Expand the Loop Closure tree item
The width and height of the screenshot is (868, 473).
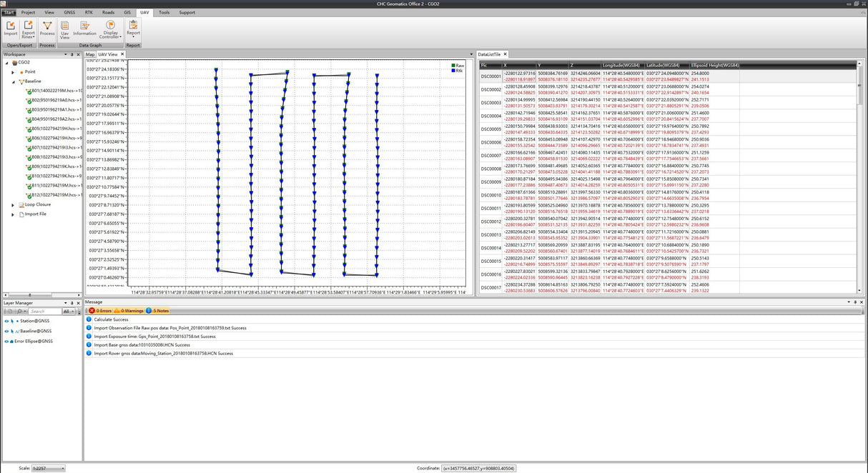pos(12,204)
